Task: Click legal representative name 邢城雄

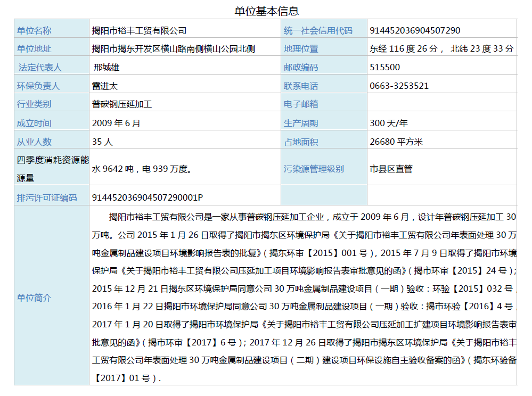Action: 107,67
